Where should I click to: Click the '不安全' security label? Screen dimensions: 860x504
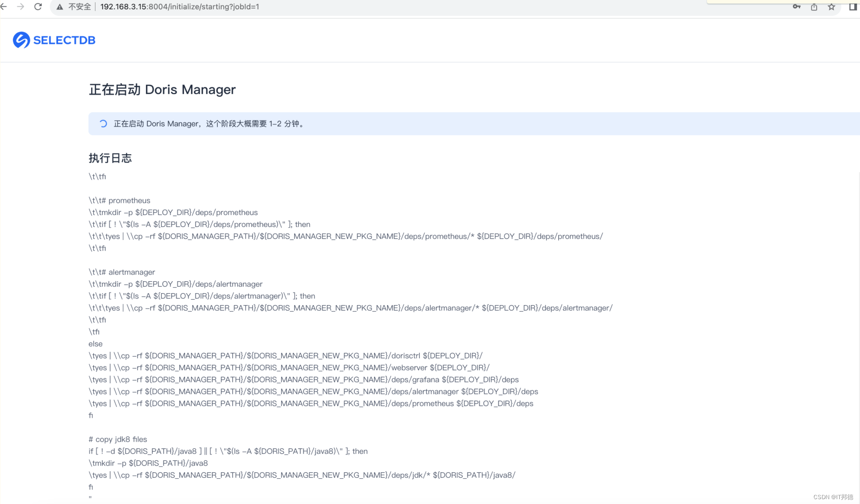[80, 7]
